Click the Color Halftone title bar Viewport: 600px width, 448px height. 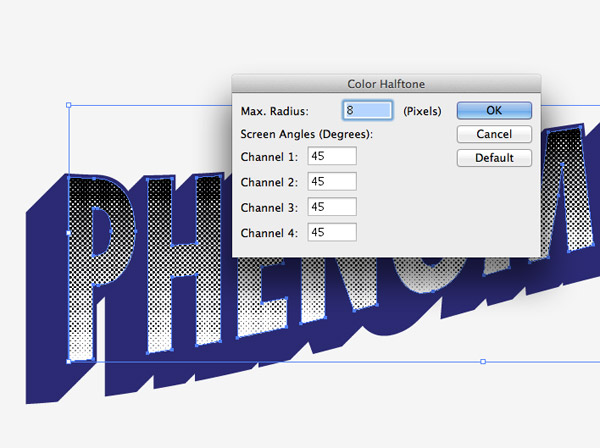(386, 84)
